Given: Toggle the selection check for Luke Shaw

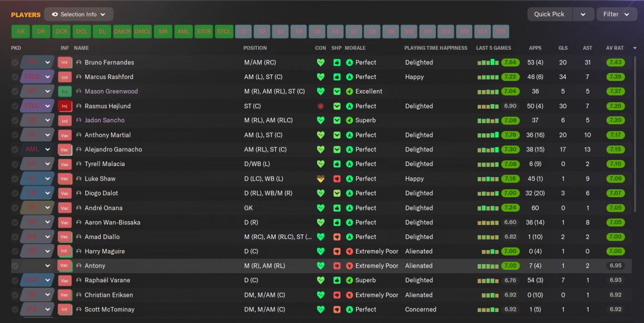Looking at the screenshot, I should (15, 179).
